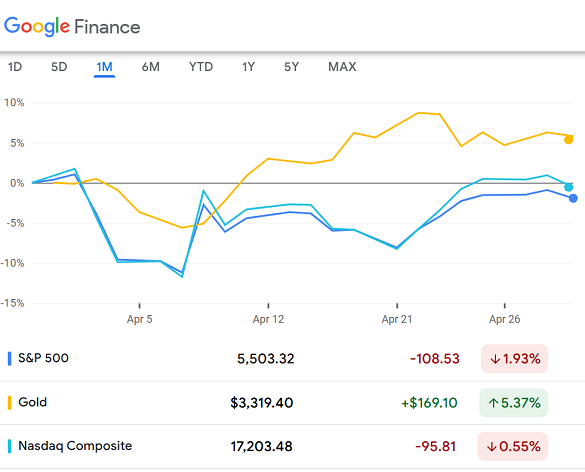Click the S&P 500 blue color marker
This screenshot has height=472, width=585.
9,359
